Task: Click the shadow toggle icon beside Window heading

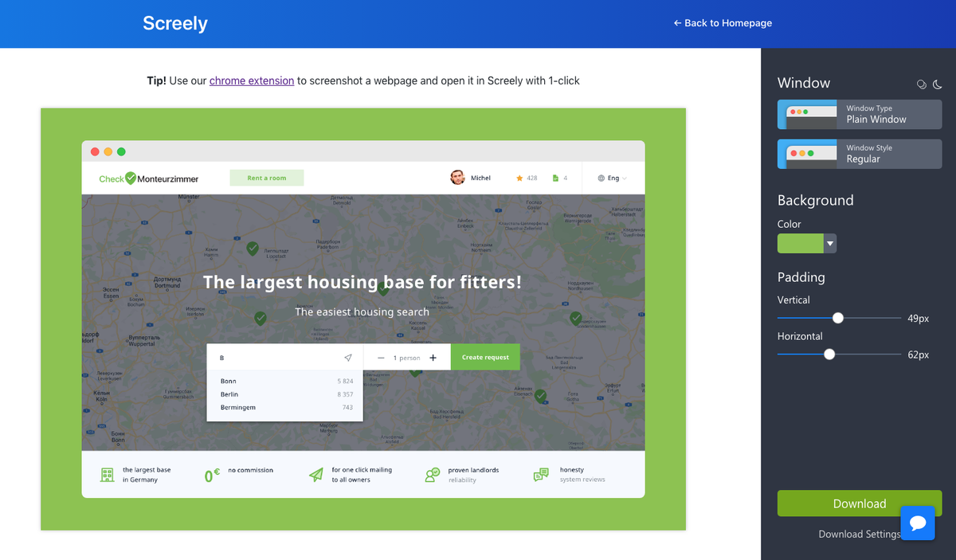Action: (922, 84)
